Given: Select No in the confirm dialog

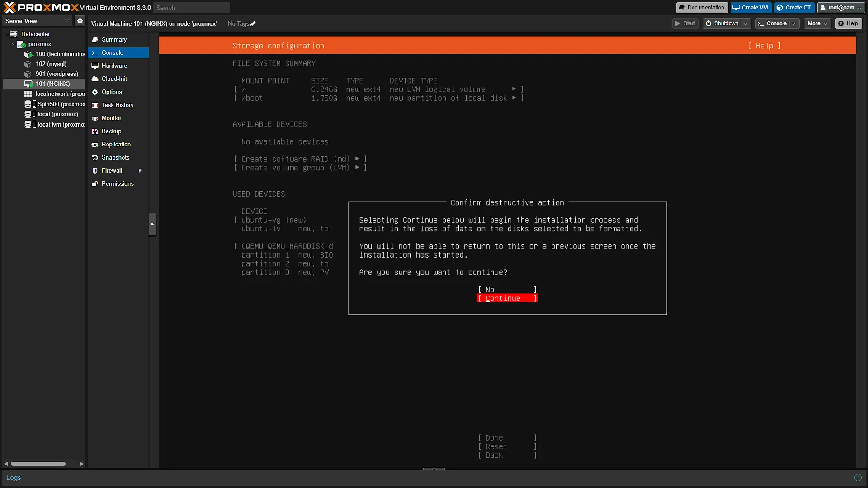Looking at the screenshot, I should pyautogui.click(x=507, y=290).
